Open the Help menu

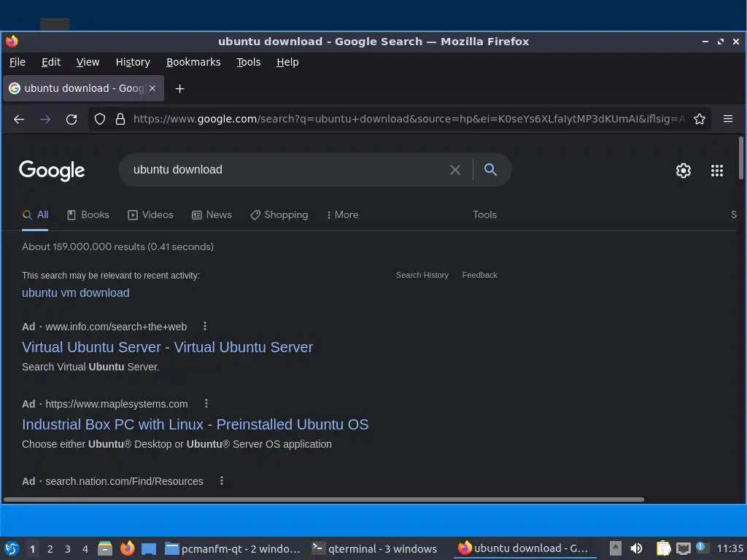287,62
